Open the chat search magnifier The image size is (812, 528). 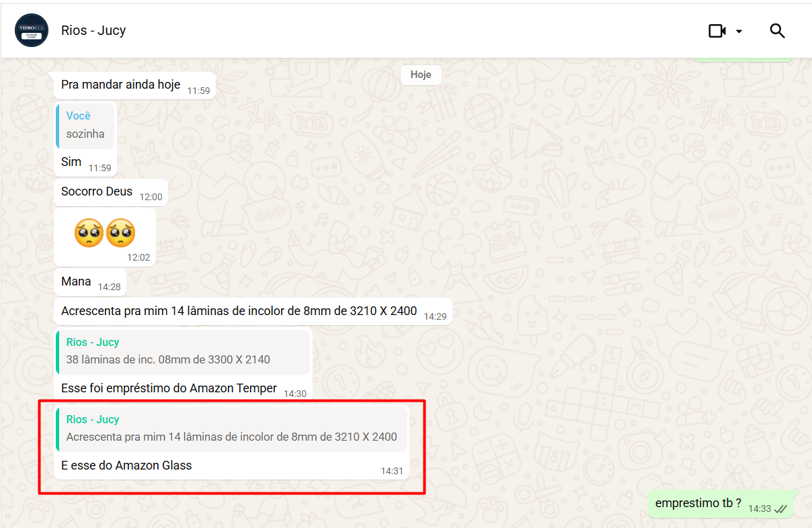[777, 31]
